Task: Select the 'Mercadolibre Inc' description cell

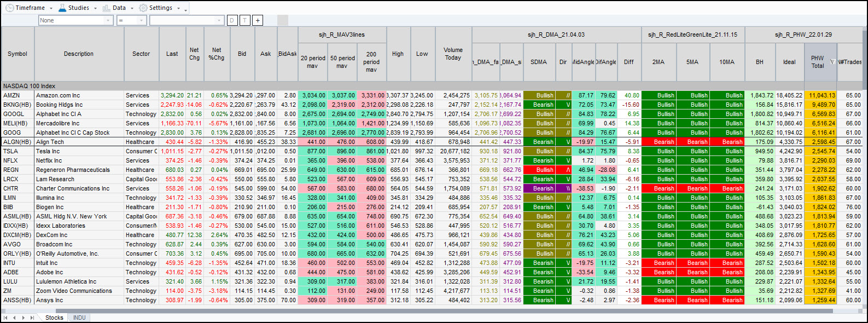Action: 79,123
